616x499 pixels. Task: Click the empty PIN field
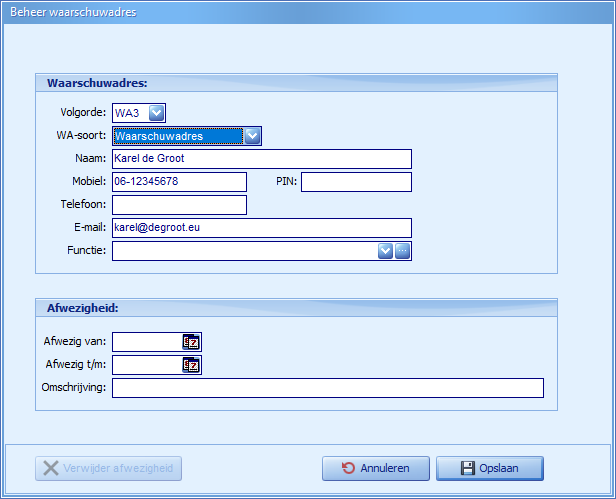[x=356, y=182]
